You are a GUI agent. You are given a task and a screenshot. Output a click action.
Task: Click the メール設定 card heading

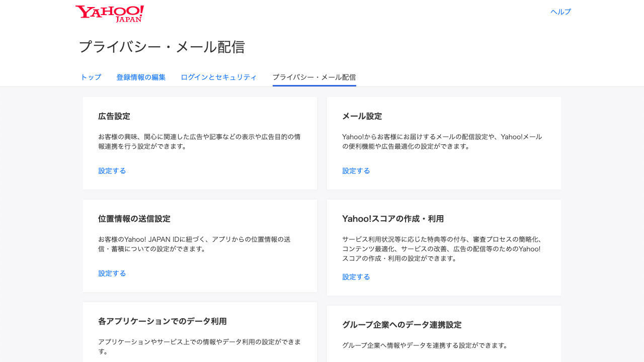pos(362,116)
